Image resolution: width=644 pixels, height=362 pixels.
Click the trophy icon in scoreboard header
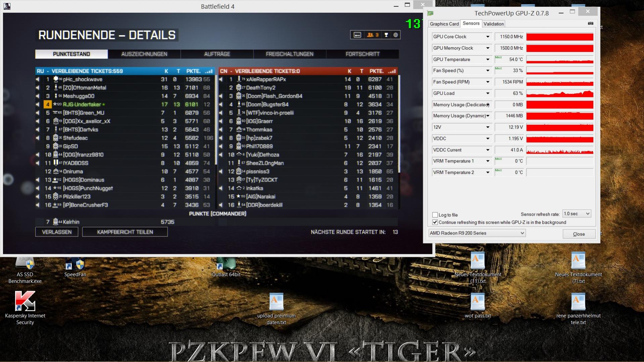[x=386, y=35]
